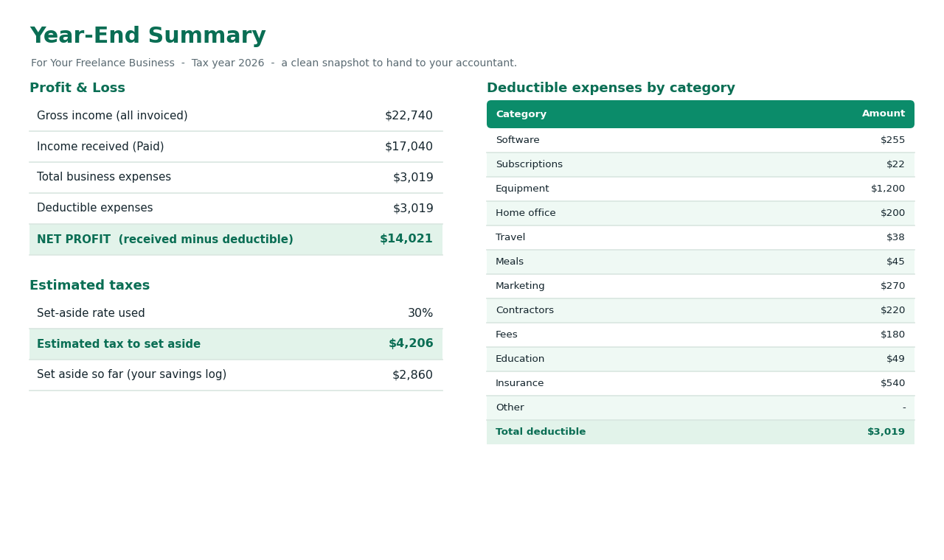This screenshot has width=944, height=560.
Task: Click the Set-aside rate used label
Action: tap(91, 313)
